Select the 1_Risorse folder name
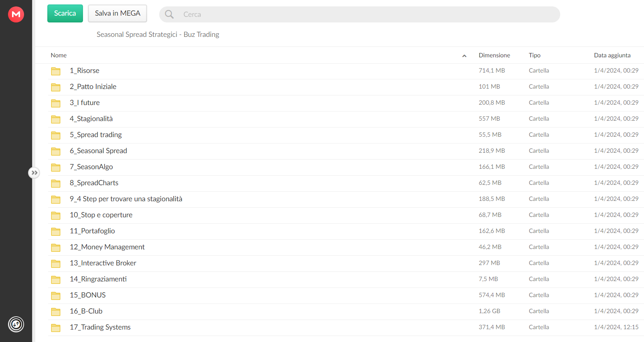This screenshot has width=644, height=342. pyautogui.click(x=85, y=71)
